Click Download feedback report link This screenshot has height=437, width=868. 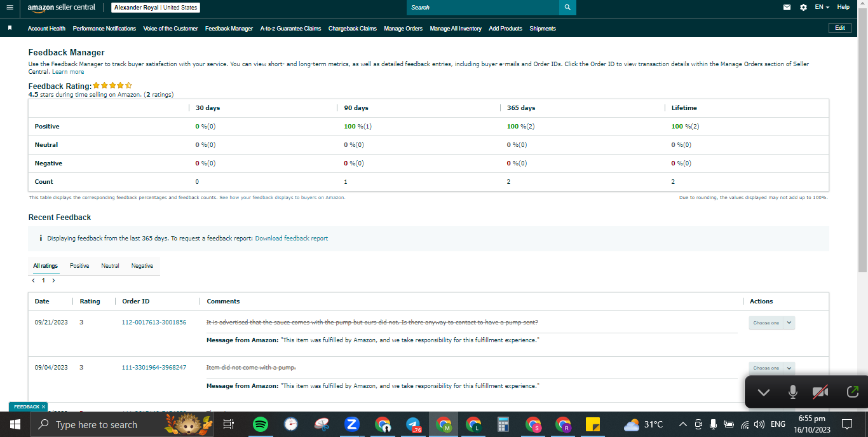pos(292,239)
